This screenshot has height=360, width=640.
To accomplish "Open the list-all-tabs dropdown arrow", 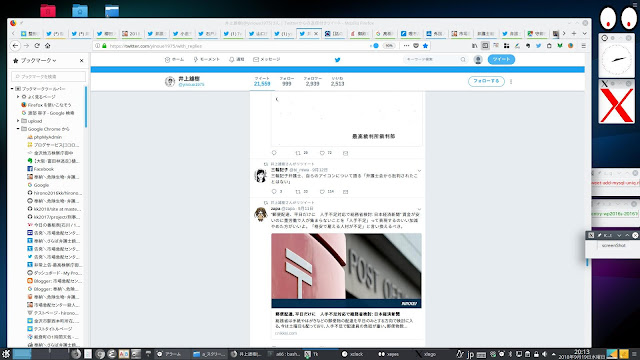I will click(584, 33).
